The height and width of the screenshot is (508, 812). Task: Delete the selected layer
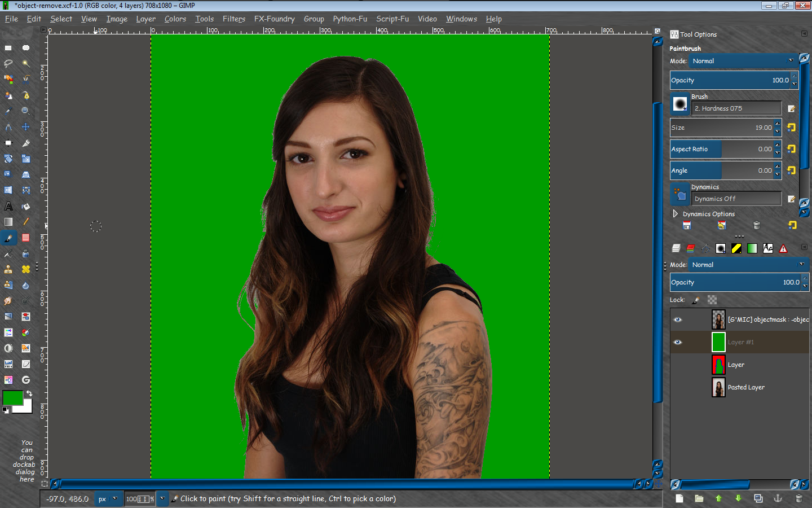click(x=798, y=498)
